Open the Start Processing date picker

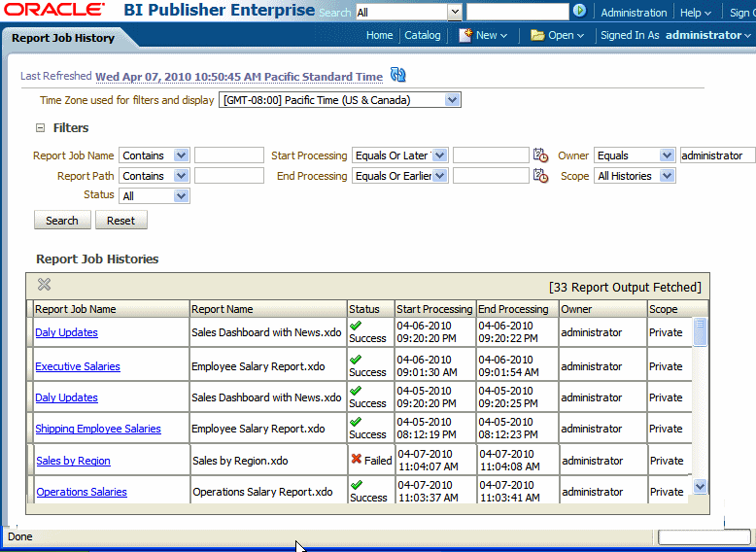[540, 155]
